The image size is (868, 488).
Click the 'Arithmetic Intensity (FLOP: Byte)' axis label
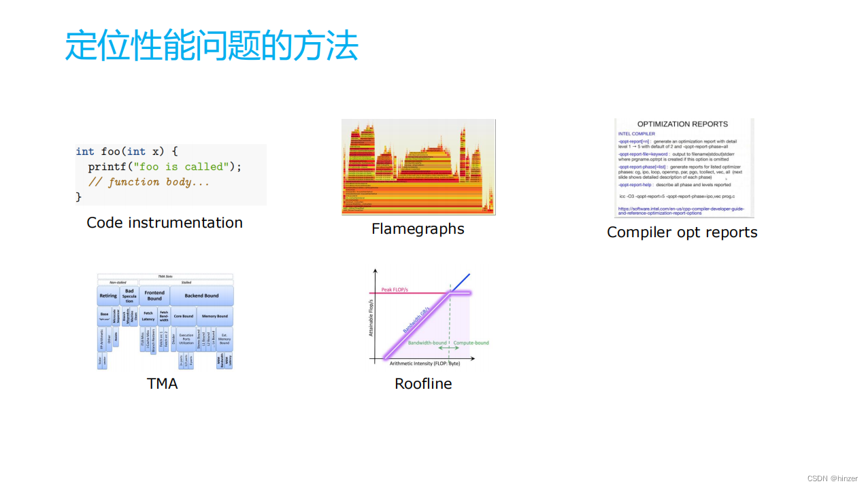click(x=424, y=364)
